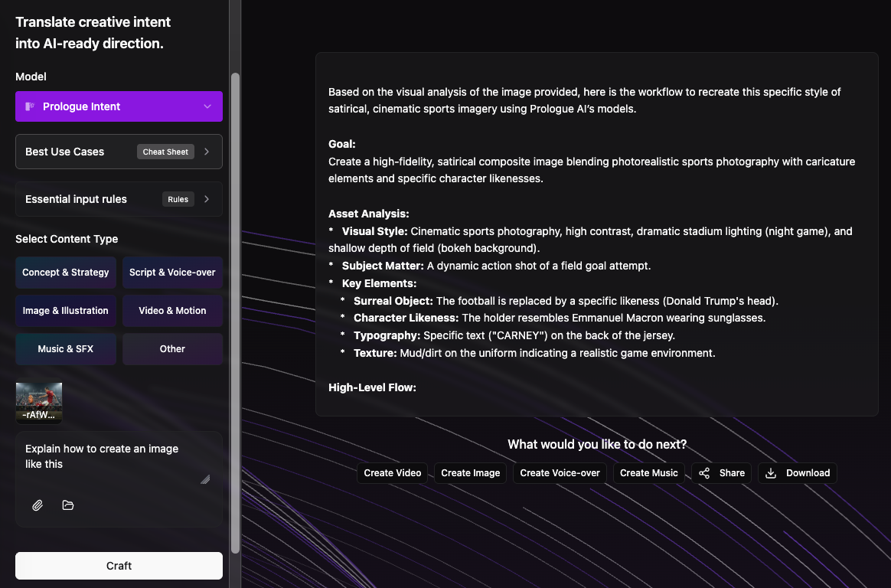
Task: Click the sidebar vertical scrollbar
Action: click(235, 306)
